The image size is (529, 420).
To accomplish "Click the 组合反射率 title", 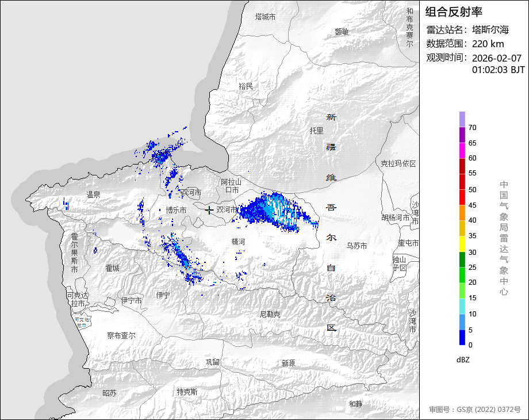I will click(454, 12).
